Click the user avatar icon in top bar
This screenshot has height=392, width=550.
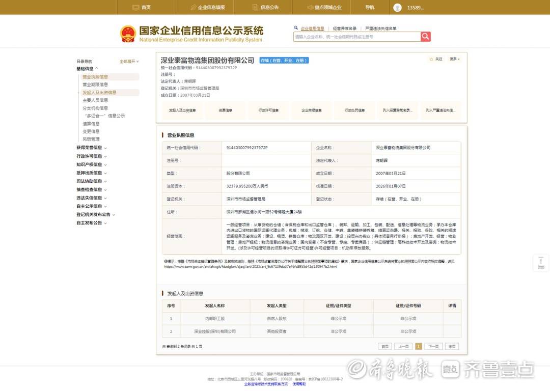coord(397,7)
